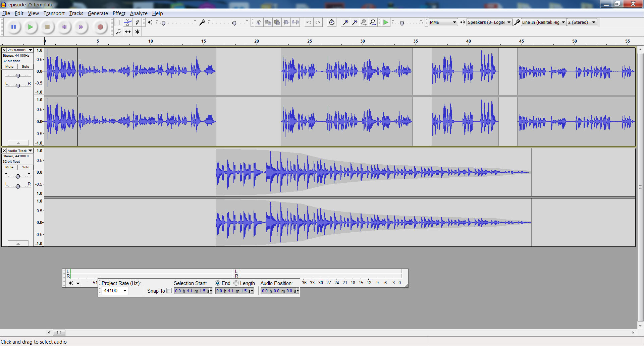Start recording with the Record button
This screenshot has width=644, height=346.
tap(100, 27)
